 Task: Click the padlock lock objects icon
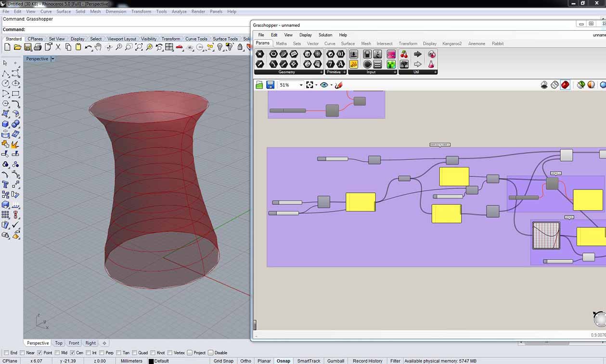tap(240, 47)
